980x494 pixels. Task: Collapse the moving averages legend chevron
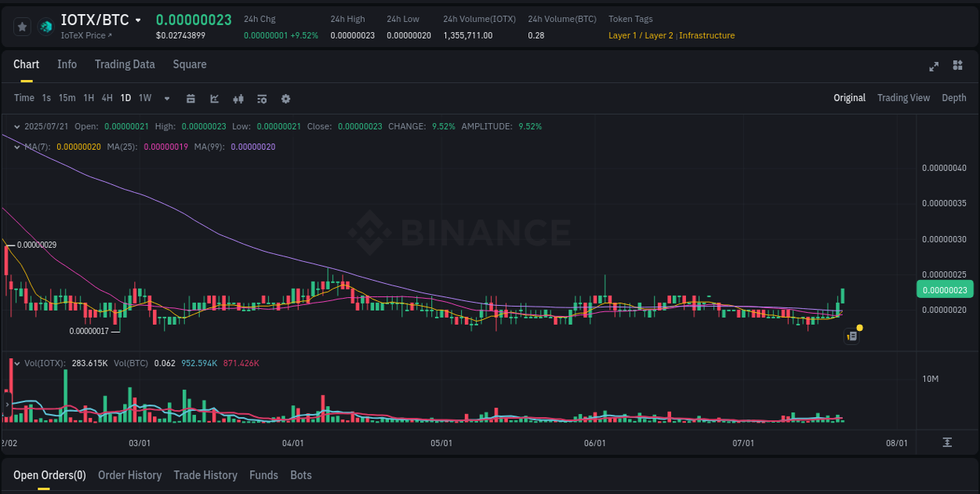pyautogui.click(x=16, y=146)
